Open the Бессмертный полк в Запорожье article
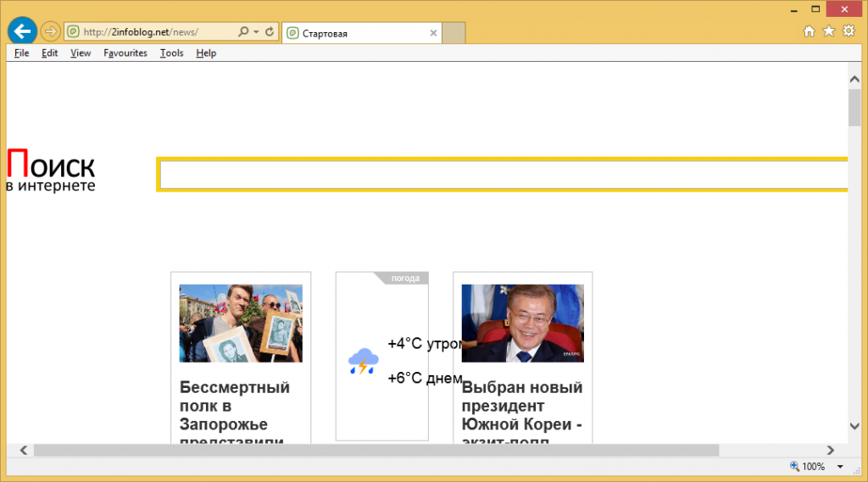Viewport: 868px width, 482px height. tap(235, 406)
